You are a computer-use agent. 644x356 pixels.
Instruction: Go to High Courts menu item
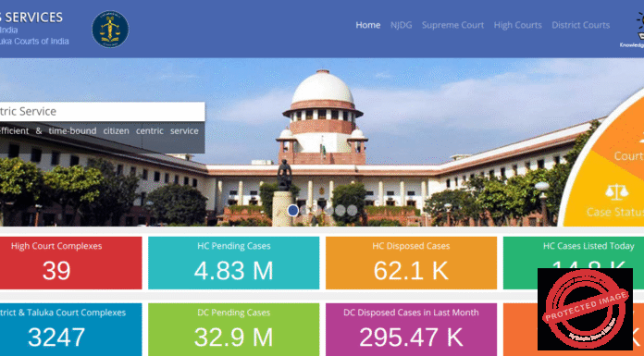pyautogui.click(x=517, y=25)
